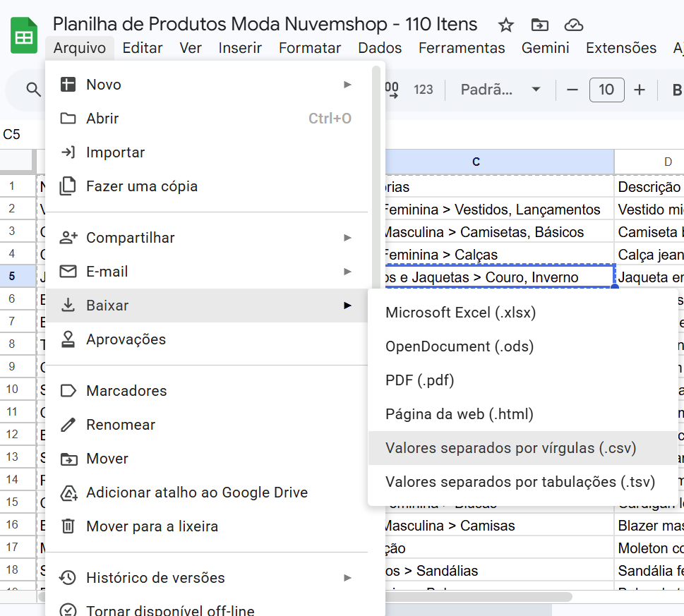The height and width of the screenshot is (616, 684).
Task: Choose Abrir from the menu
Action: (x=207, y=119)
